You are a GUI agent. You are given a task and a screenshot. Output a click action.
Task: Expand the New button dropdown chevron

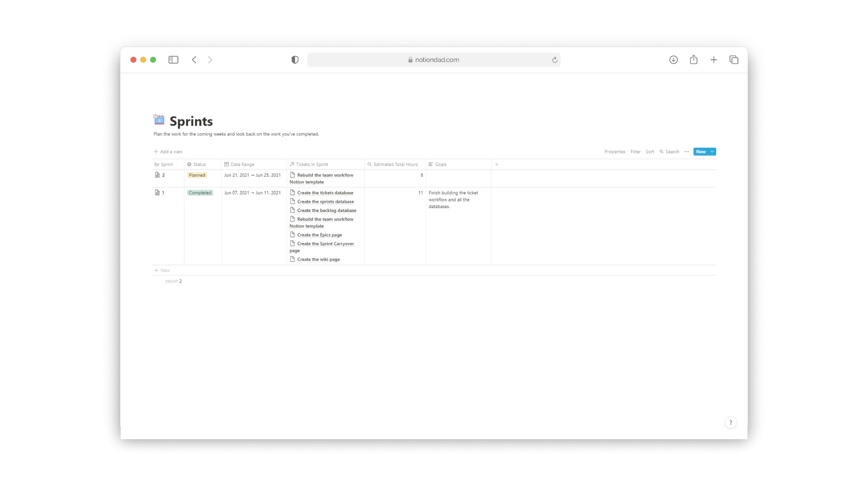(712, 151)
